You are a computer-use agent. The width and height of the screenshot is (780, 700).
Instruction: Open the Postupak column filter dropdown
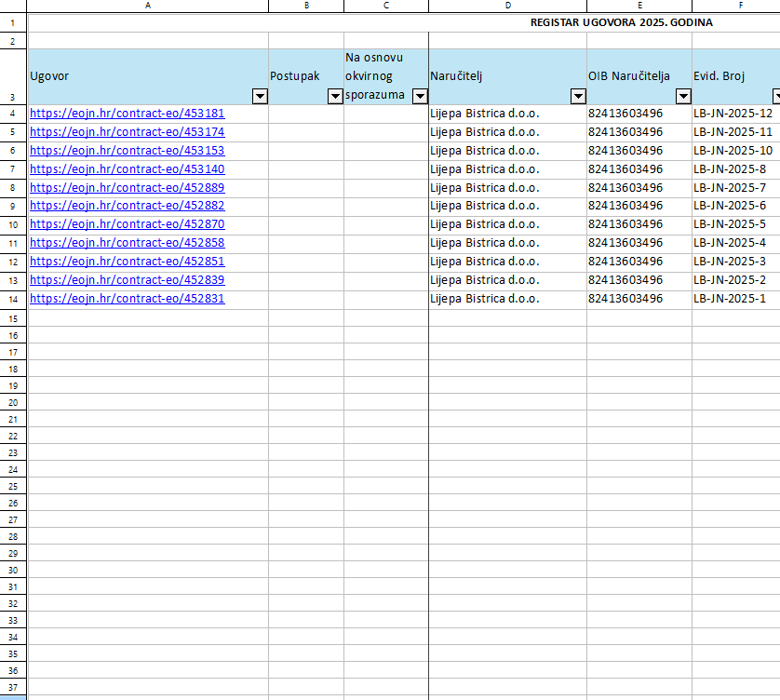pyautogui.click(x=336, y=96)
